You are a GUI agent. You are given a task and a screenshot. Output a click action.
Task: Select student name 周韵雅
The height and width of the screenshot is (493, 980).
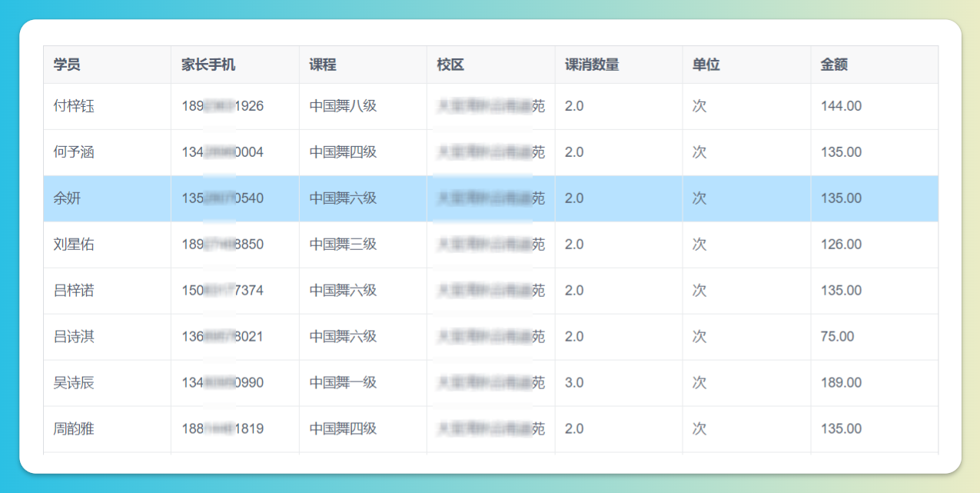74,429
